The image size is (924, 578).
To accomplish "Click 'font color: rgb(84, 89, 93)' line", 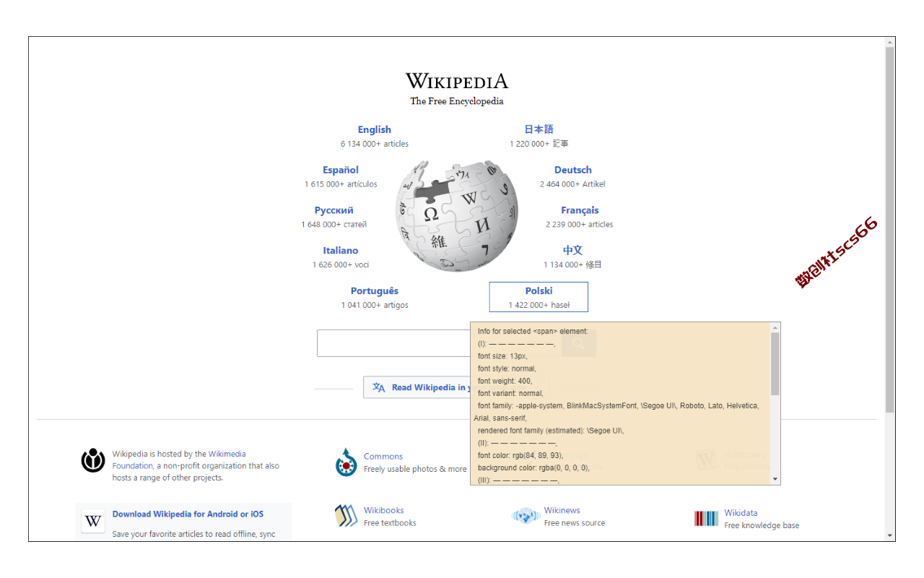I will [520, 455].
